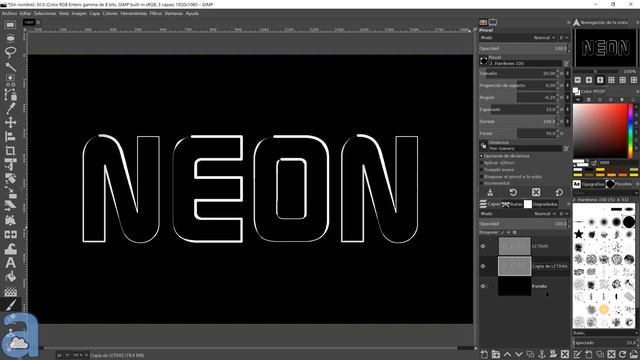Select the Color Picker eyedropper tool
Screen dimensions: 640x360
click(10, 108)
